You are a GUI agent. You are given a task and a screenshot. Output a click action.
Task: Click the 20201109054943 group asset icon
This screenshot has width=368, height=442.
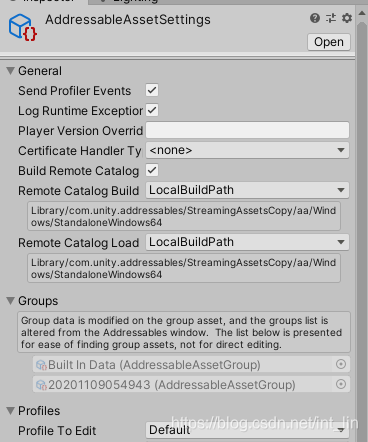tap(41, 385)
